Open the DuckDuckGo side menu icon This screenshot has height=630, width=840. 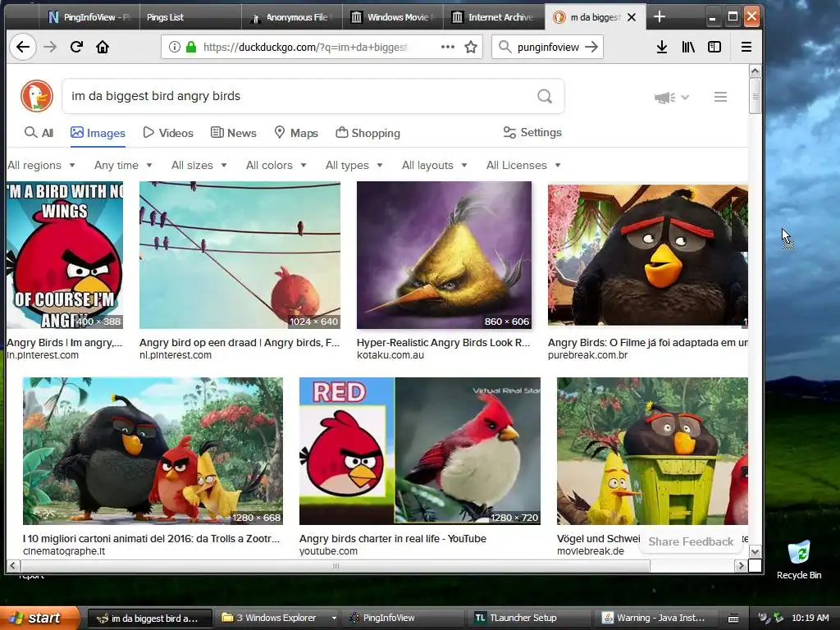pos(720,97)
